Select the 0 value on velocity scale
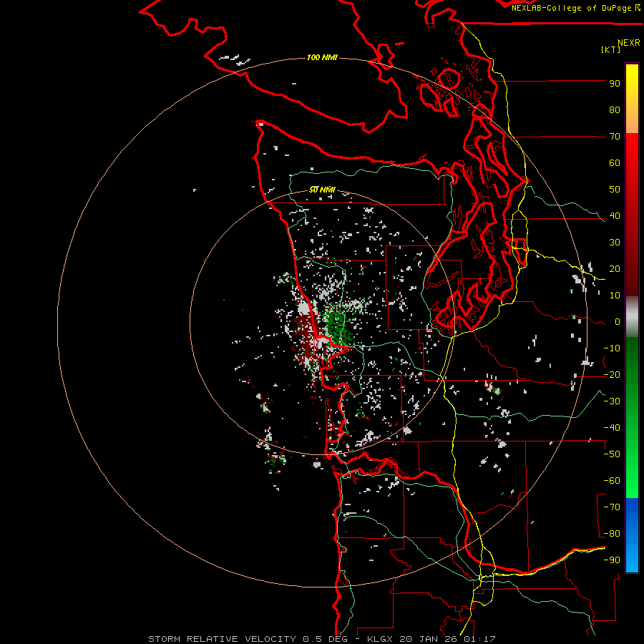The width and height of the screenshot is (644, 644). point(618,322)
